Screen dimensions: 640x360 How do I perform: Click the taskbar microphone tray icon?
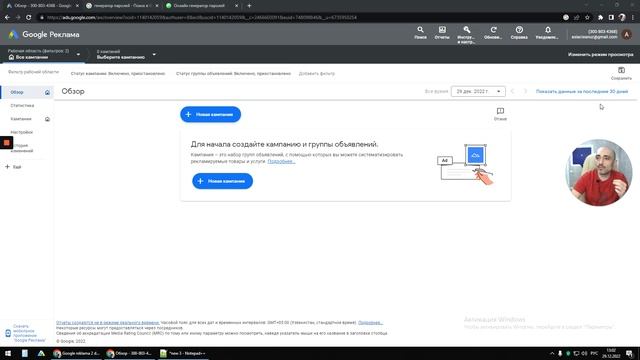(560, 353)
